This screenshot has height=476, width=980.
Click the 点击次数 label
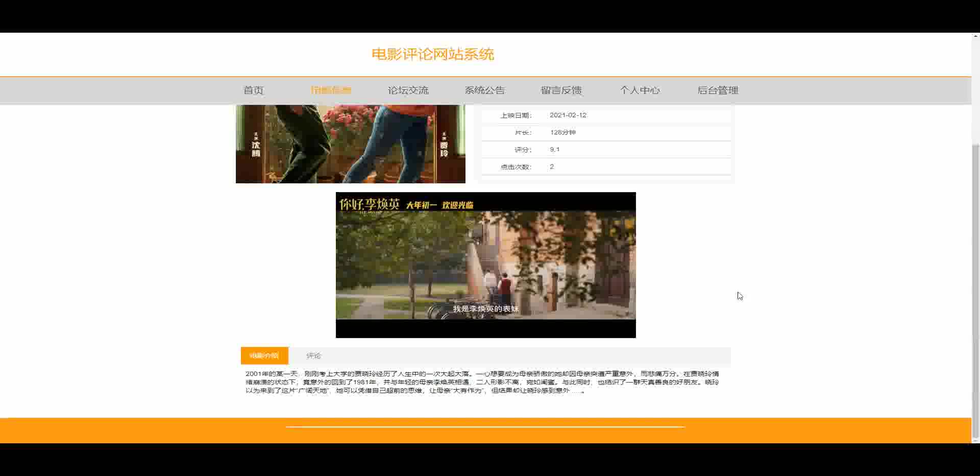pyautogui.click(x=516, y=166)
